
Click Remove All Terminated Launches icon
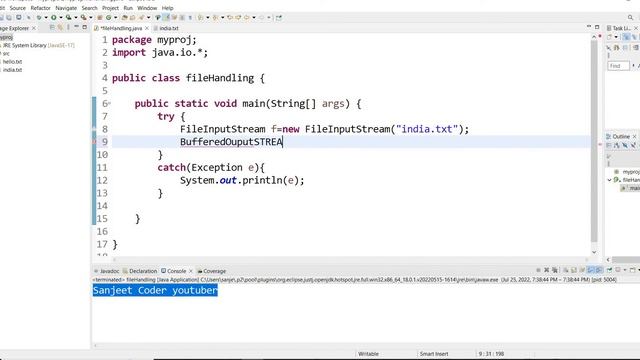(555, 270)
